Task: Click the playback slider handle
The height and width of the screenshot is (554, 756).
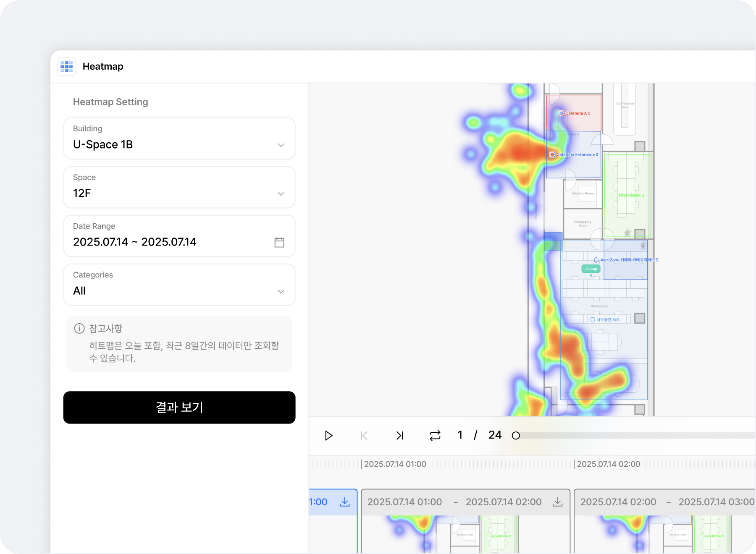Action: pyautogui.click(x=516, y=436)
